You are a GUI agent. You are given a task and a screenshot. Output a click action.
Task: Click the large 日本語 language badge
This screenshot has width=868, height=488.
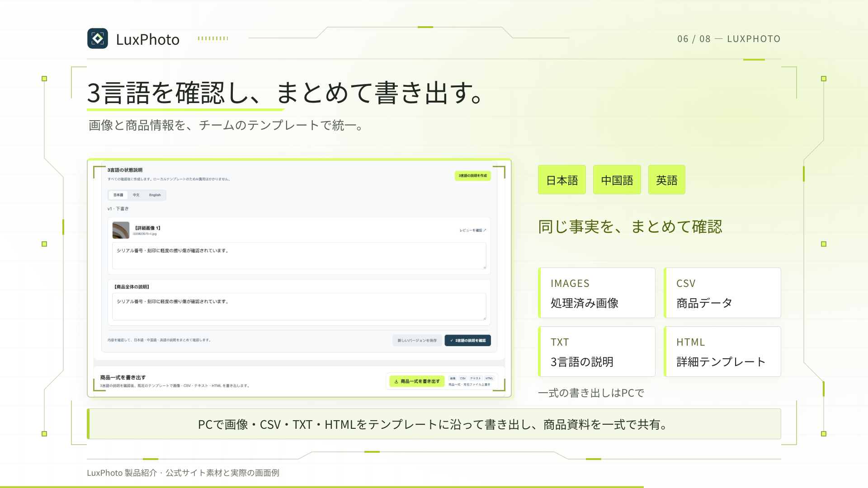coord(562,180)
